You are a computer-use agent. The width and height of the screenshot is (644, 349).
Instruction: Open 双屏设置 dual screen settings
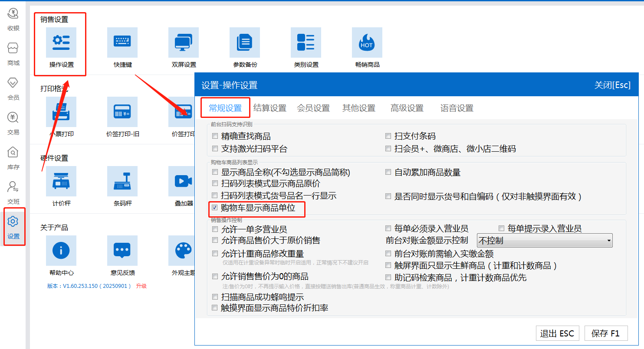point(184,42)
